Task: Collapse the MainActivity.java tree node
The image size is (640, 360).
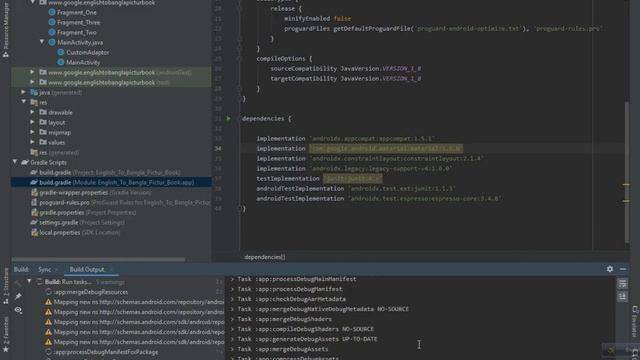Action: 42,42
